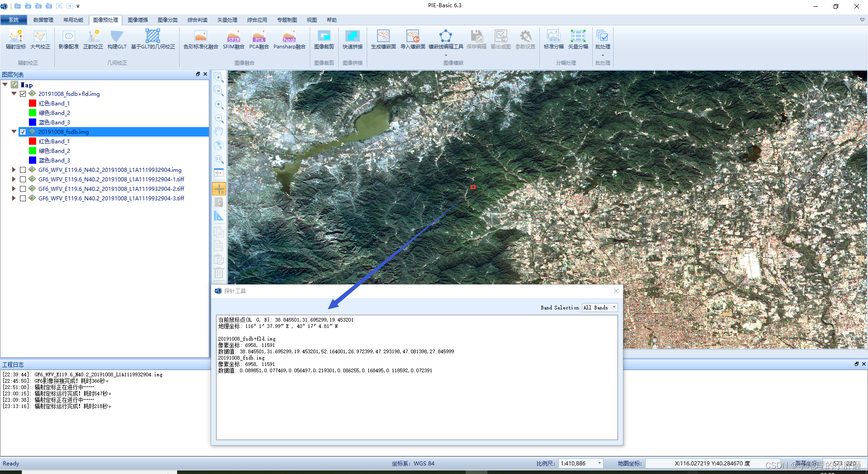This screenshot has height=474, width=868.
Task: Open the 系统 system menu
Action: pos(14,20)
